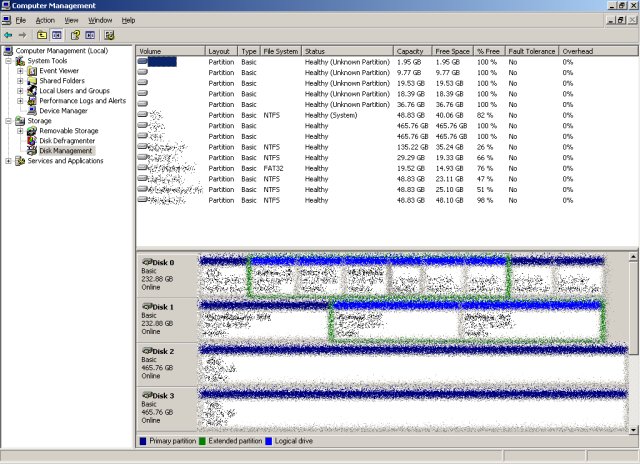Sort by the Status column header
The height and width of the screenshot is (464, 640).
(x=347, y=51)
